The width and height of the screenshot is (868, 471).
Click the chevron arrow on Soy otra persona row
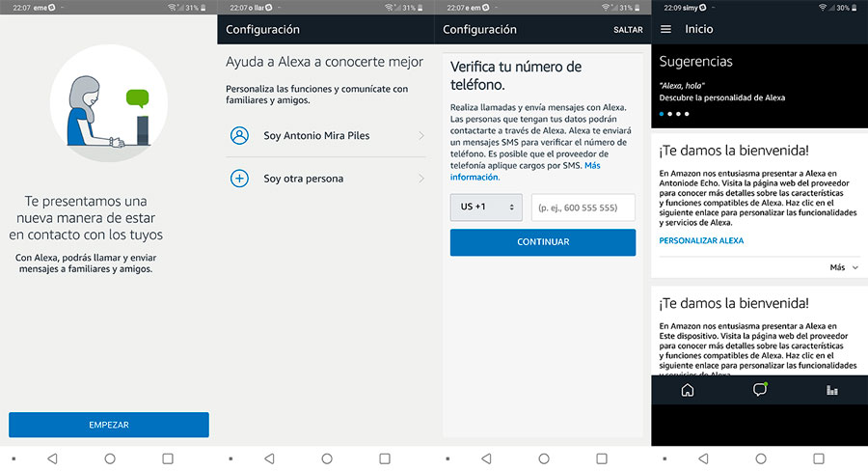tap(421, 179)
